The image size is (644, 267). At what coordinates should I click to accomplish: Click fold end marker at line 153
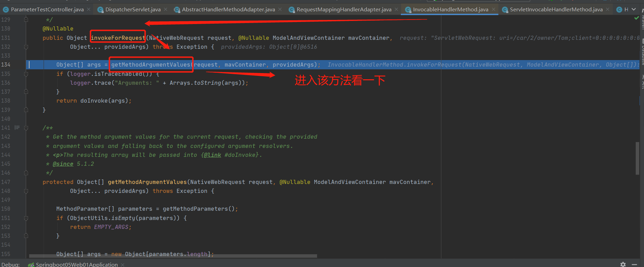pos(26,236)
